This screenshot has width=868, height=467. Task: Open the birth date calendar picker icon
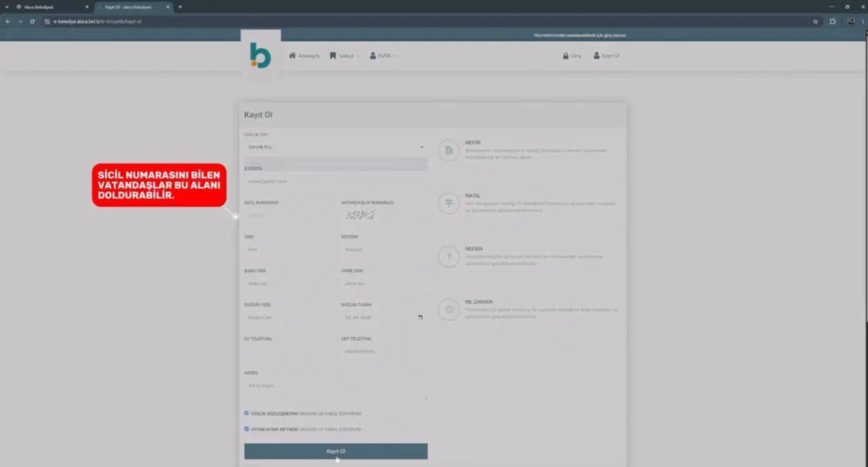tap(420, 317)
